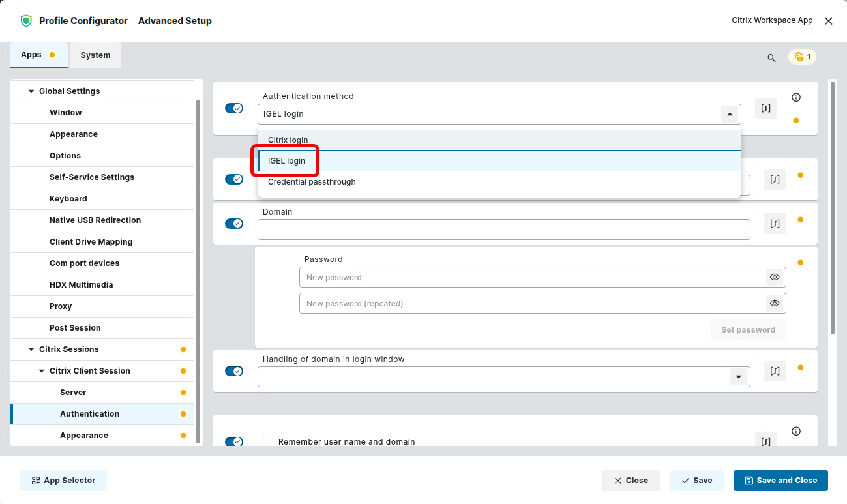847x504 pixels.
Task: Toggle the Authentication method switch
Action: click(x=234, y=108)
